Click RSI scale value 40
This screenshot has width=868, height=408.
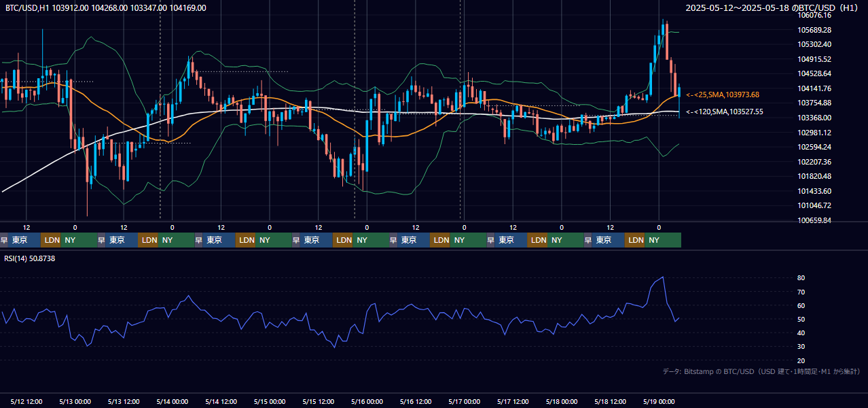[801, 333]
